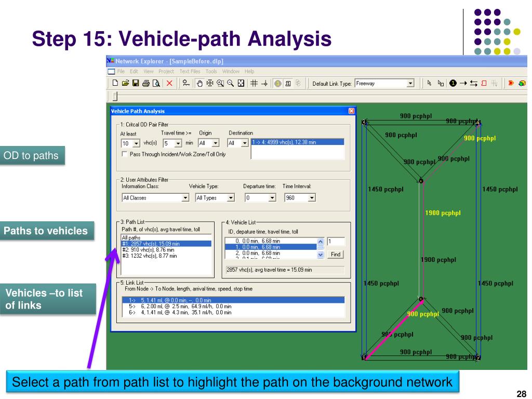Click the New file toolbar icon
The height and width of the screenshot is (399, 532).
point(115,83)
